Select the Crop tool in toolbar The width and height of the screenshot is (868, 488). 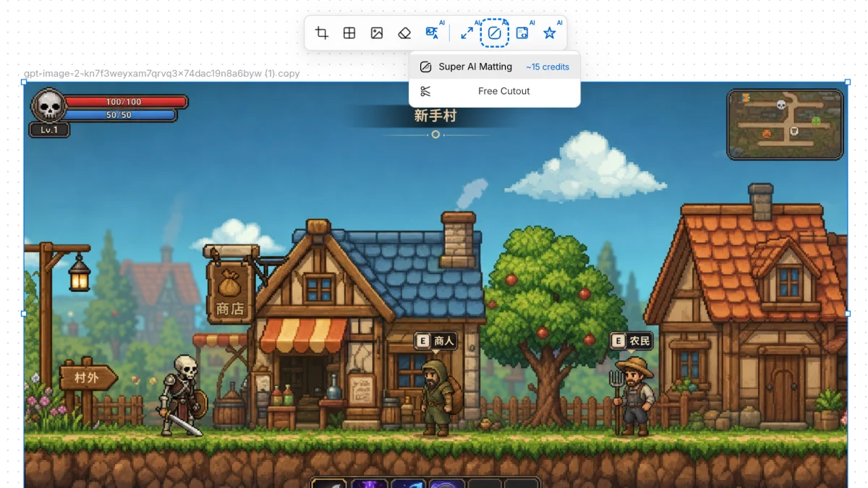pos(322,33)
